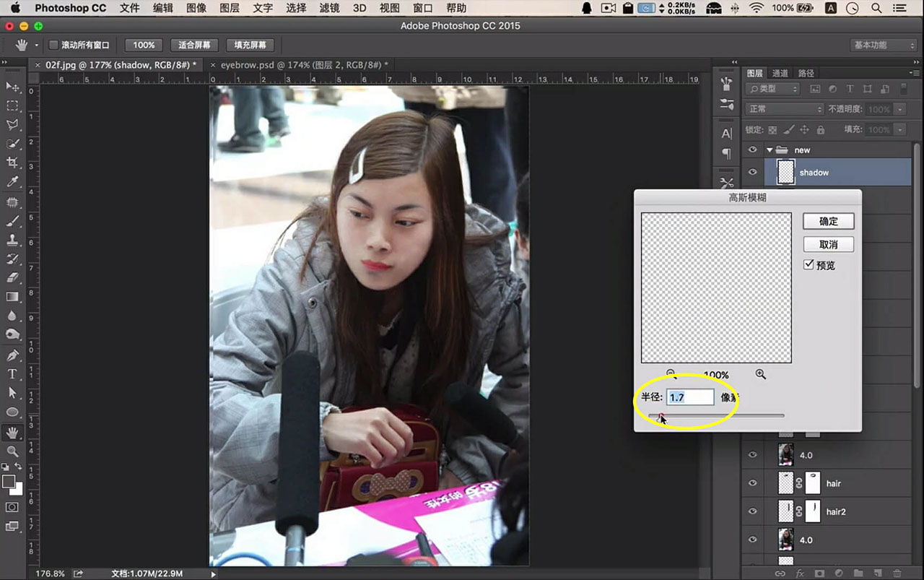The height and width of the screenshot is (580, 924).
Task: Click the 确定 button
Action: (x=828, y=221)
